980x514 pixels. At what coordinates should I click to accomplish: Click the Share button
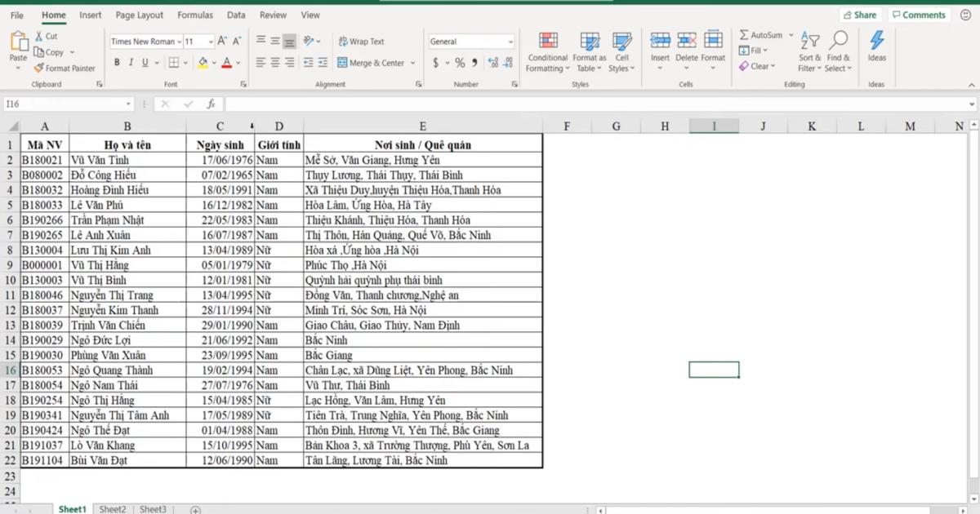860,14
